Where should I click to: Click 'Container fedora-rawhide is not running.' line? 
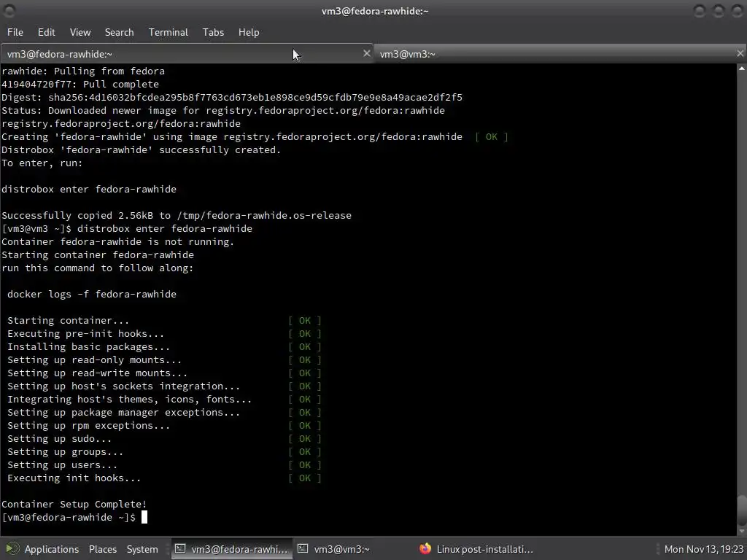click(117, 241)
